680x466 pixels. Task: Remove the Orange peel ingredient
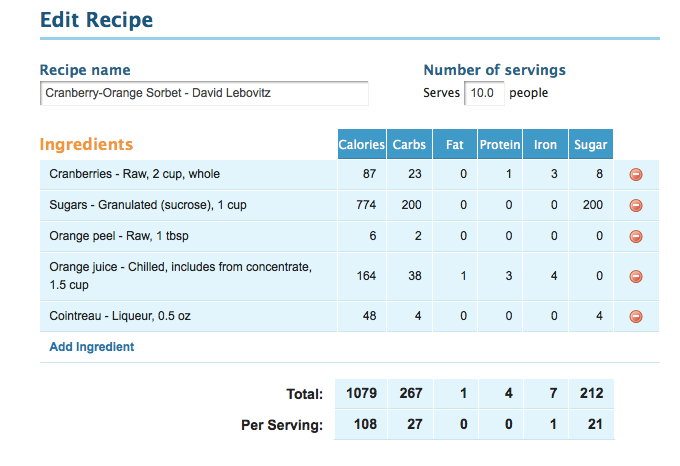[x=636, y=237]
